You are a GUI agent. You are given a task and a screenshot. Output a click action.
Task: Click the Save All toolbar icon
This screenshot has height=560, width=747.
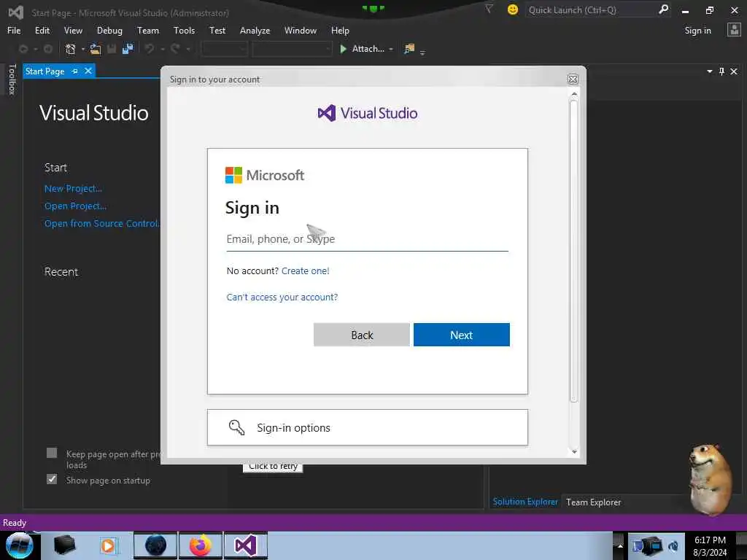[127, 49]
